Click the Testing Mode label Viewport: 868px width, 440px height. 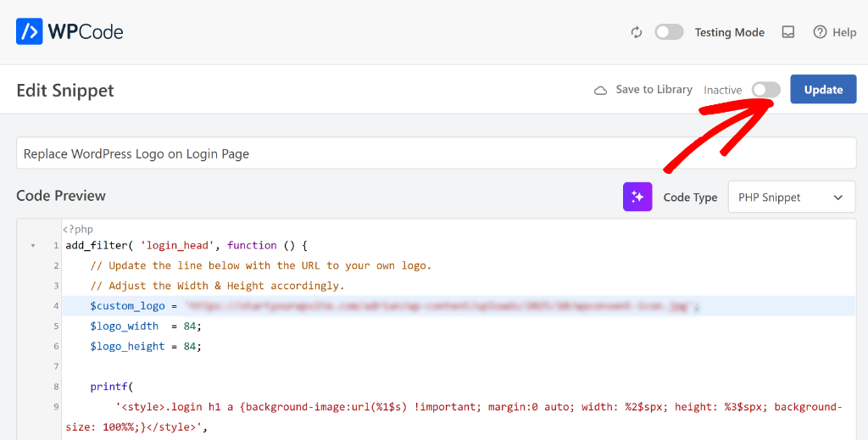[729, 32]
